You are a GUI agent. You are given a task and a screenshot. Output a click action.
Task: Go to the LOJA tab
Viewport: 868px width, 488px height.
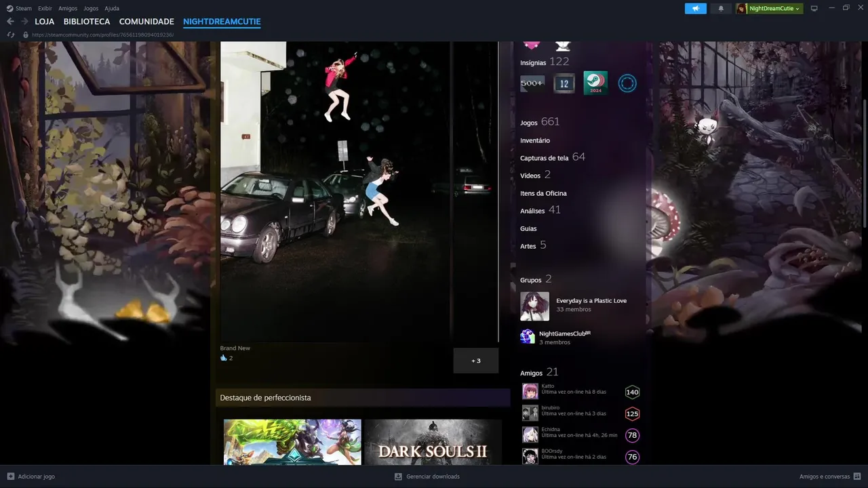tap(45, 22)
